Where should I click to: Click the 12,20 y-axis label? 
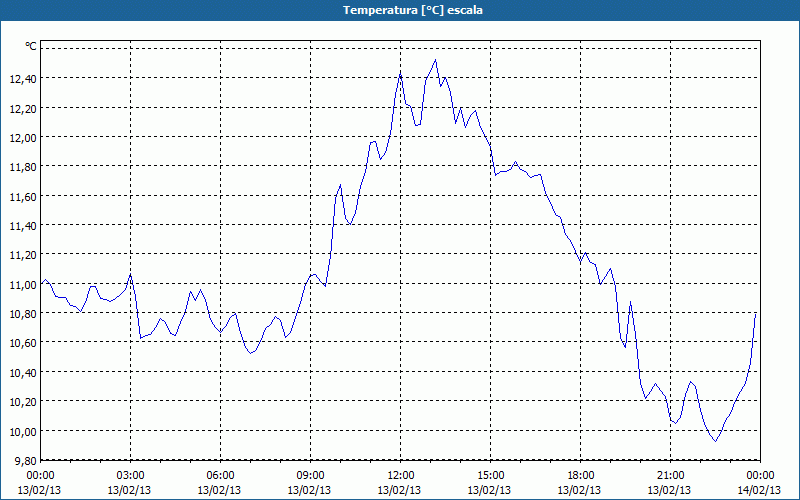coord(23,108)
